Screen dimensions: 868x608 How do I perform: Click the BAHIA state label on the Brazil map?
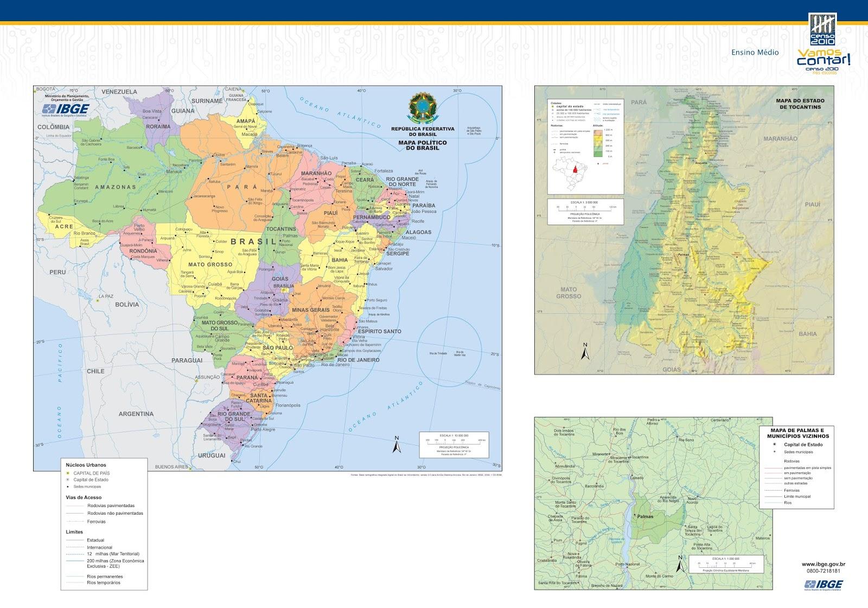point(340,260)
